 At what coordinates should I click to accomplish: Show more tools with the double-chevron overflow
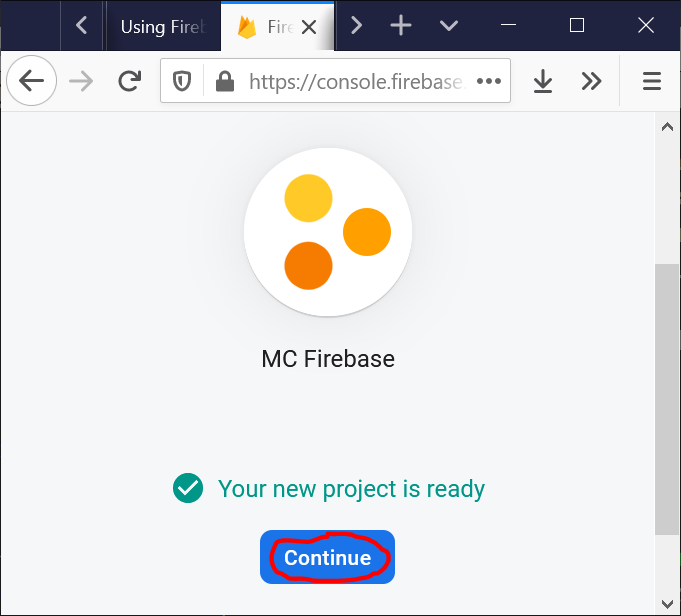tap(592, 82)
